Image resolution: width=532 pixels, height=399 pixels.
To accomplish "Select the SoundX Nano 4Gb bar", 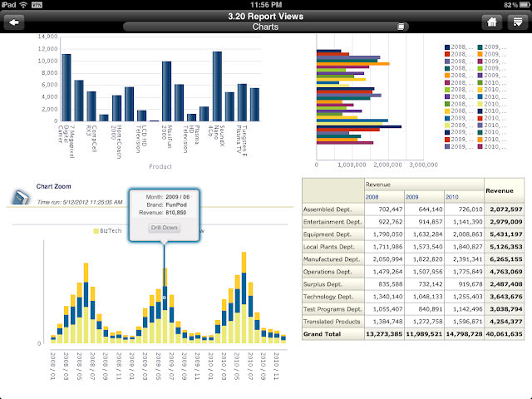I will (217, 86).
